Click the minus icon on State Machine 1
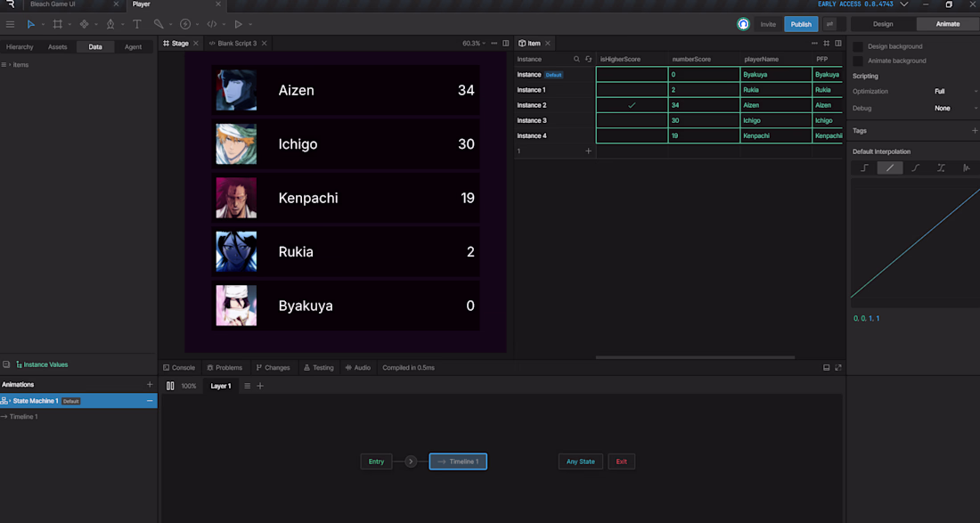 (150, 401)
